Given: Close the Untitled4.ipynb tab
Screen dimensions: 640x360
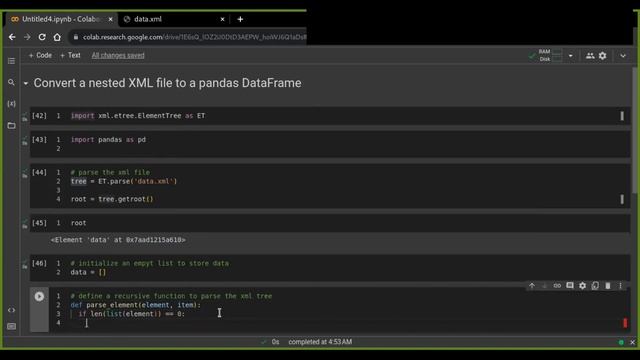Looking at the screenshot, I should 110,19.
